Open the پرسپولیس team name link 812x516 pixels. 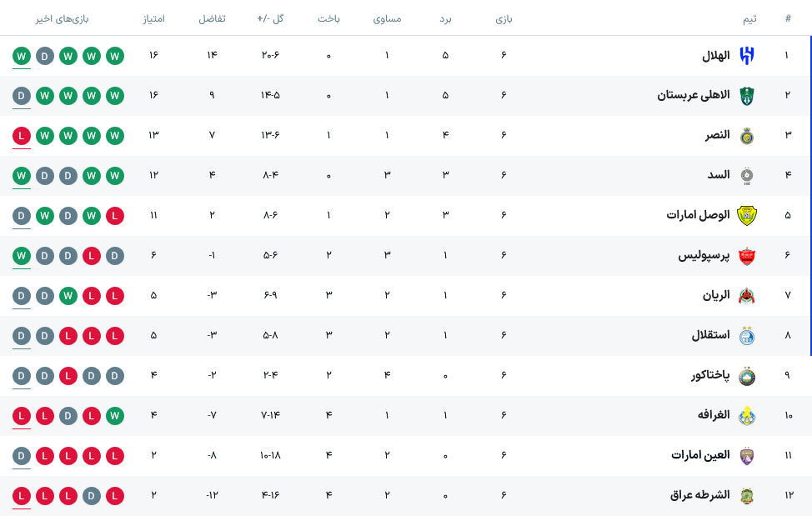point(704,256)
